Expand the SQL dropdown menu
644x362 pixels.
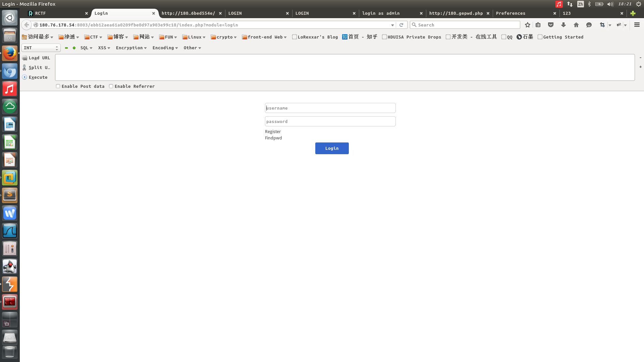[86, 48]
